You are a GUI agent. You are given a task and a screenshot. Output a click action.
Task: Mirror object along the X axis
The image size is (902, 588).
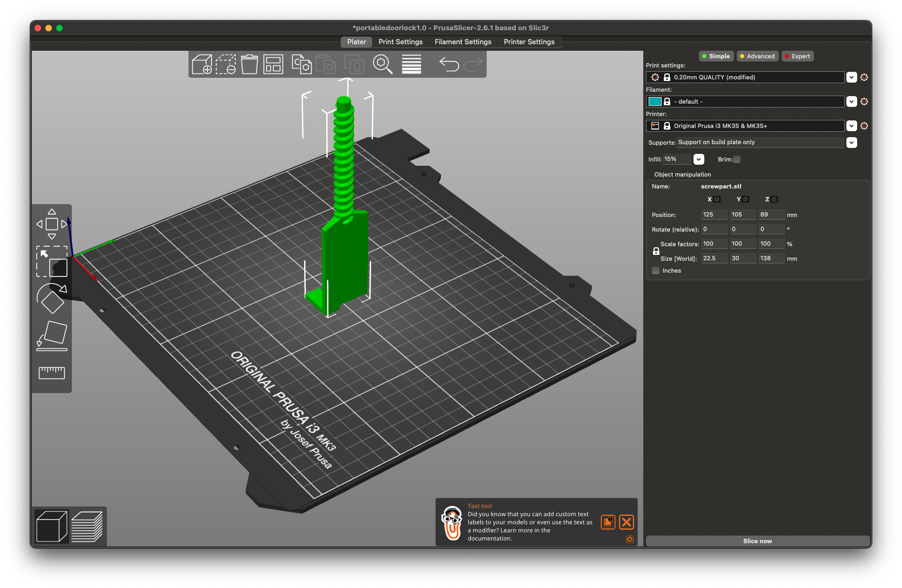pyautogui.click(x=717, y=199)
